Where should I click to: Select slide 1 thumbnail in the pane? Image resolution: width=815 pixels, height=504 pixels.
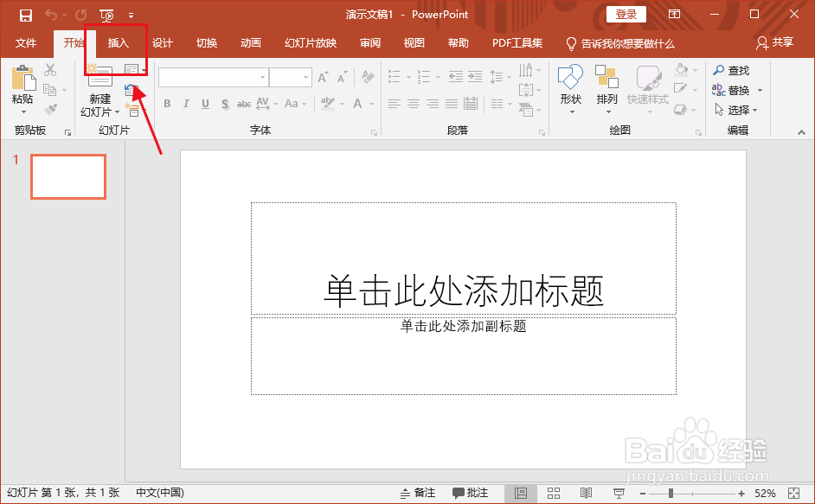(67, 176)
